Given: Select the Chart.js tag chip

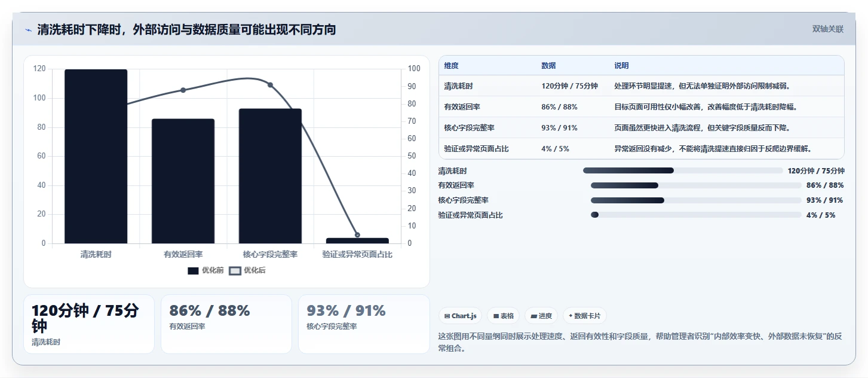Looking at the screenshot, I should pos(460,316).
